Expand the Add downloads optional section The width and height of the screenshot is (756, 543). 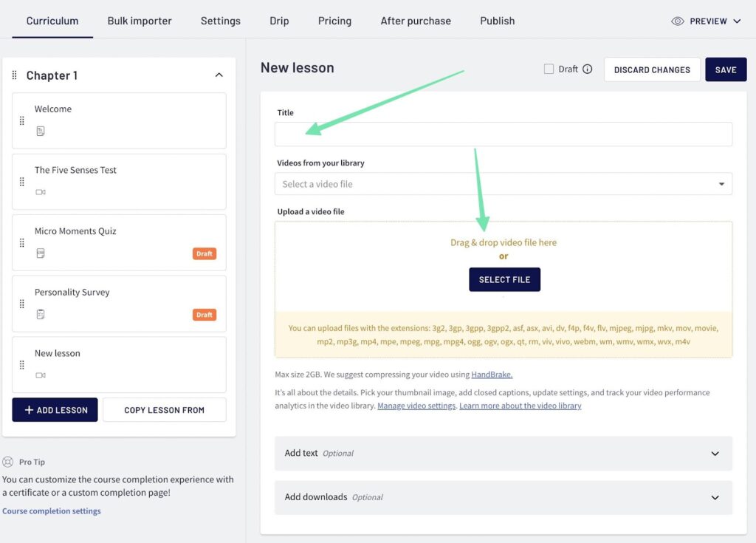tap(504, 497)
